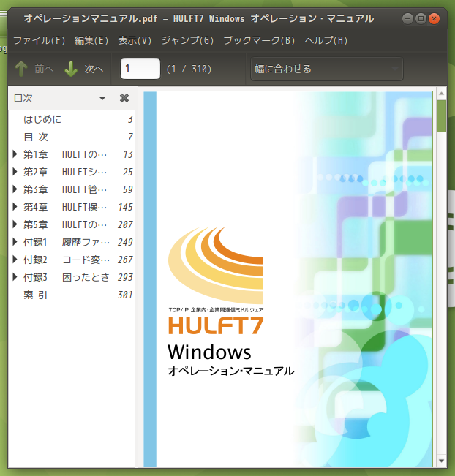Expand the 付録1 outline entry
The height and width of the screenshot is (476, 455).
15,242
